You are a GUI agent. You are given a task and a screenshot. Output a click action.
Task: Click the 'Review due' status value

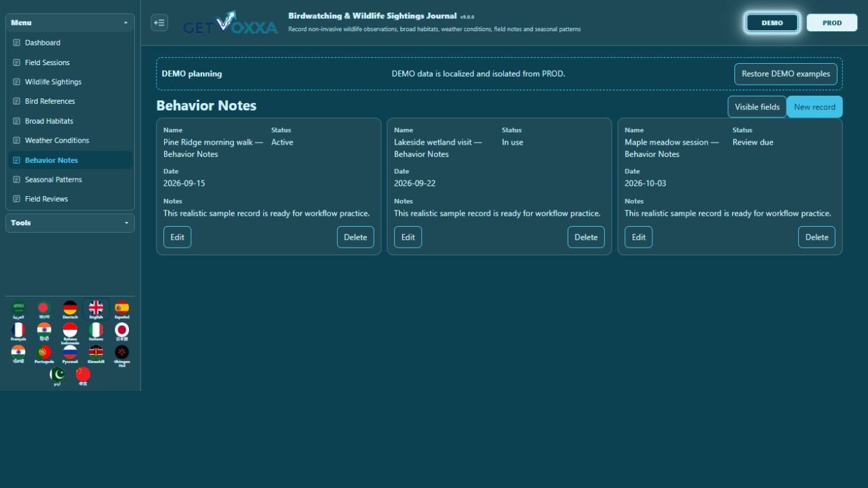click(753, 143)
